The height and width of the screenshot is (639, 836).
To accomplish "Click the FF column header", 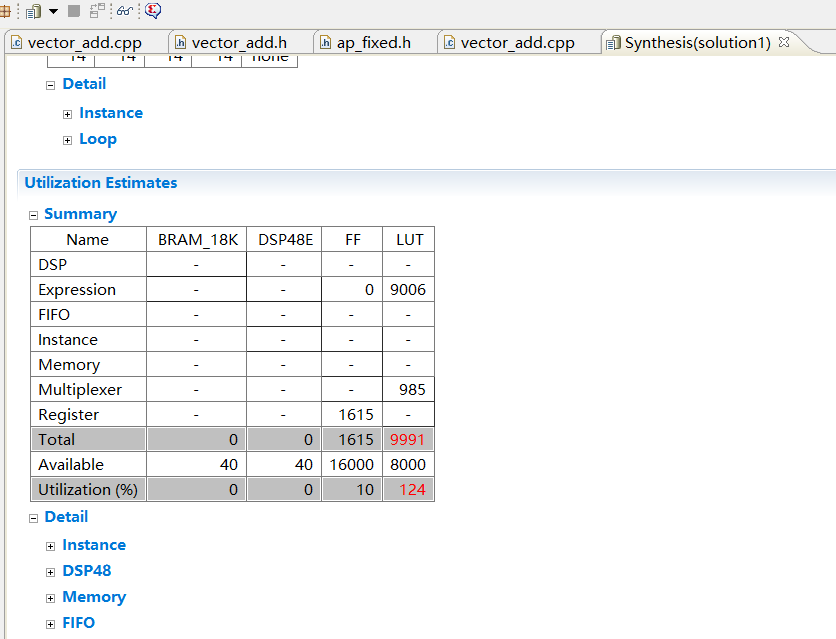I will pyautogui.click(x=352, y=240).
